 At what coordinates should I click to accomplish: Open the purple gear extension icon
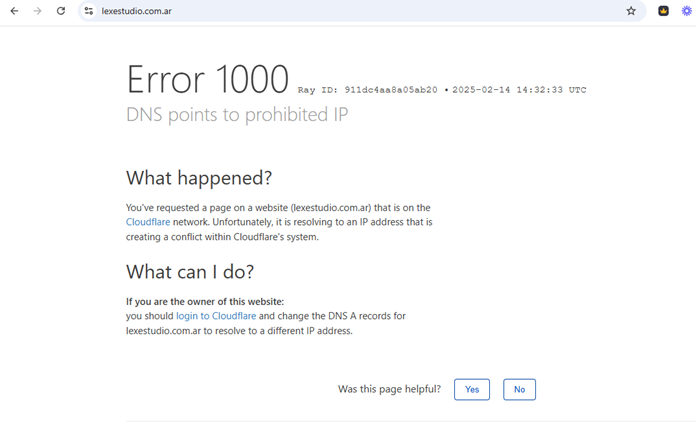[x=686, y=11]
